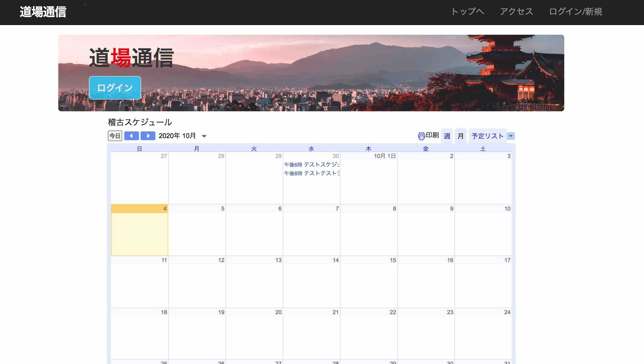Screen dimensions: 644x364
Task: Go to next month with right arrow
Action: [148, 136]
